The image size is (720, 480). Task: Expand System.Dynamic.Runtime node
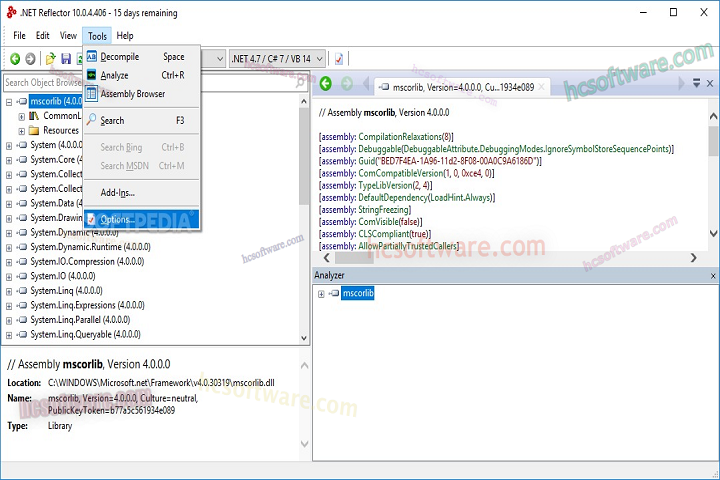tap(9, 248)
